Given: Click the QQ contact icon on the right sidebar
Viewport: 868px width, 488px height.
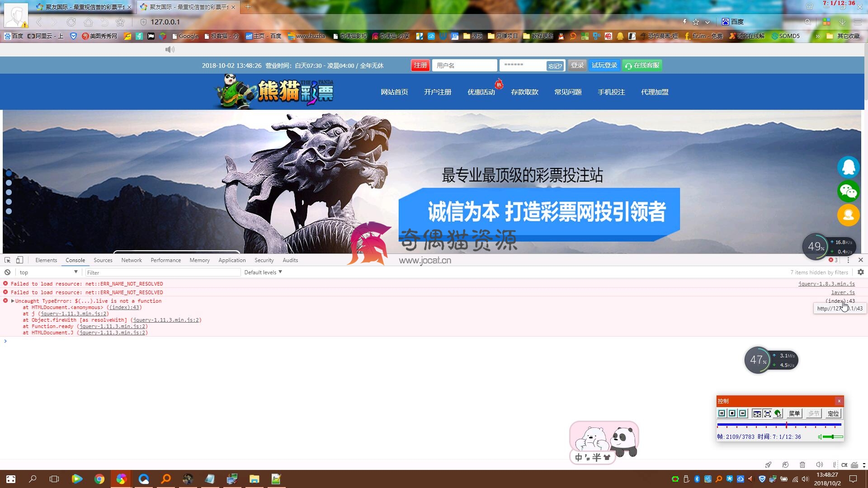Looking at the screenshot, I should coord(849,167).
